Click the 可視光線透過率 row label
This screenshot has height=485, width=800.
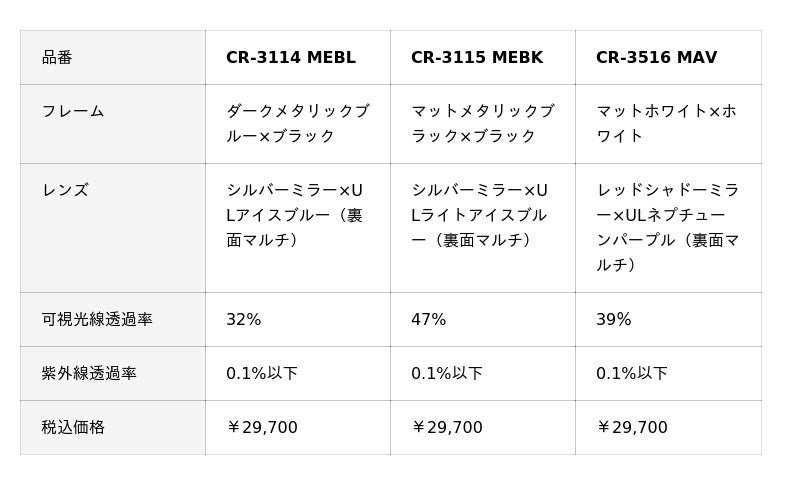pyautogui.click(x=97, y=320)
